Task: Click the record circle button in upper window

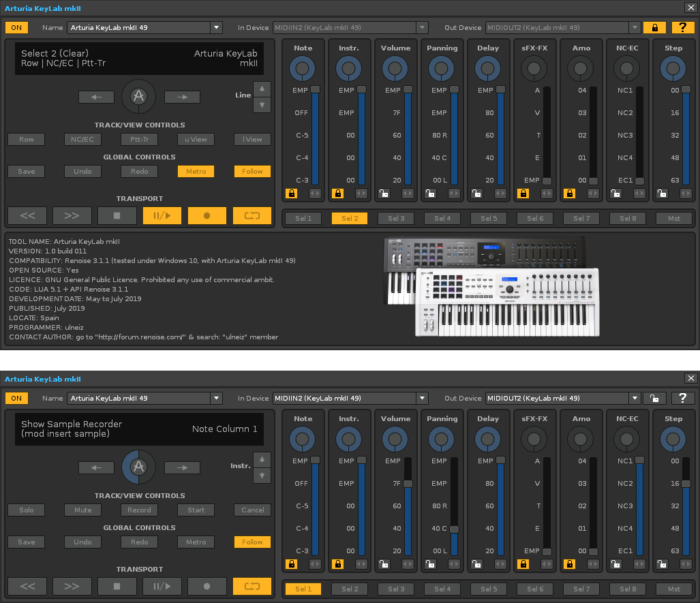Action: [207, 215]
